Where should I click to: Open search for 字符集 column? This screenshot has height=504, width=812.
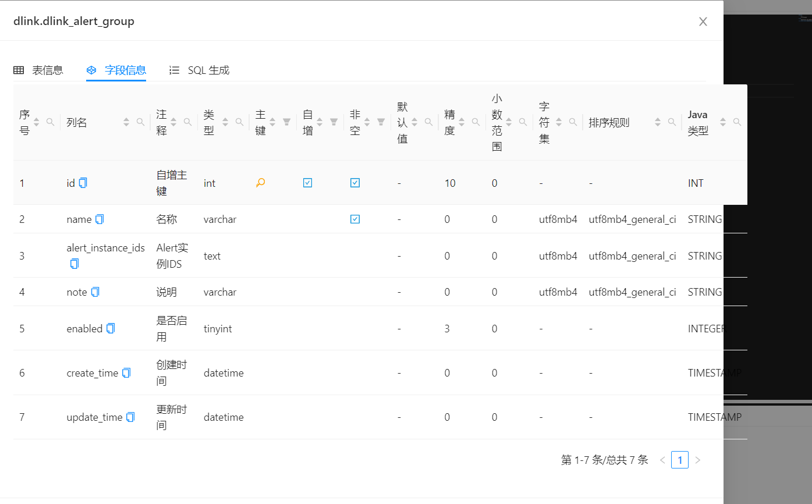pyautogui.click(x=573, y=122)
